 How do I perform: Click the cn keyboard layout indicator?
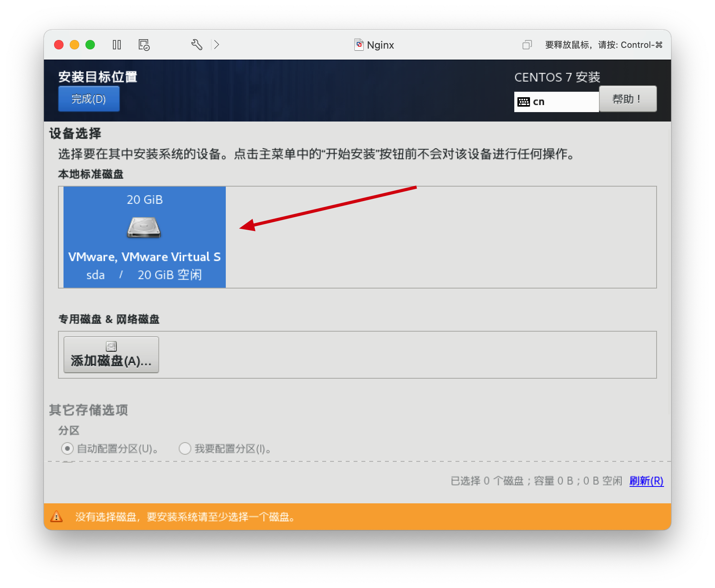pos(556,102)
